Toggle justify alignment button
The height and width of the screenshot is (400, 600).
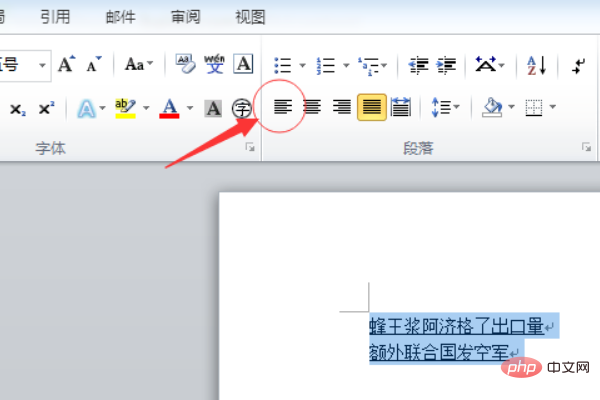click(371, 107)
